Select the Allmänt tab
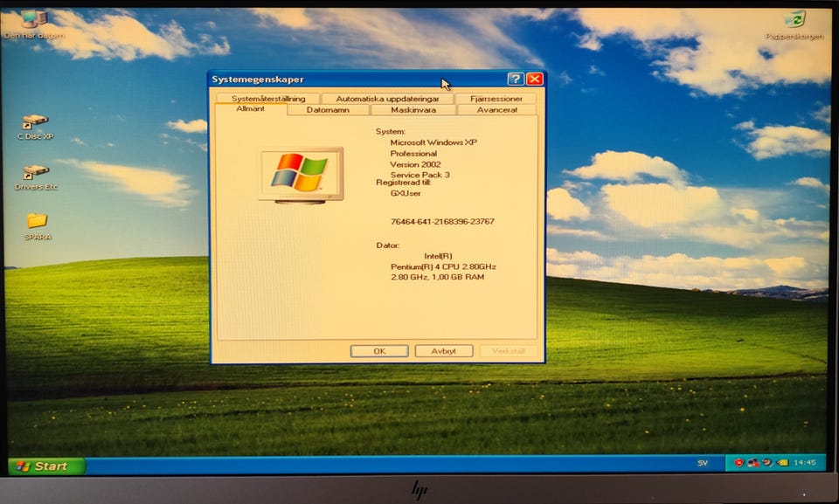The image size is (839, 504). [x=251, y=108]
